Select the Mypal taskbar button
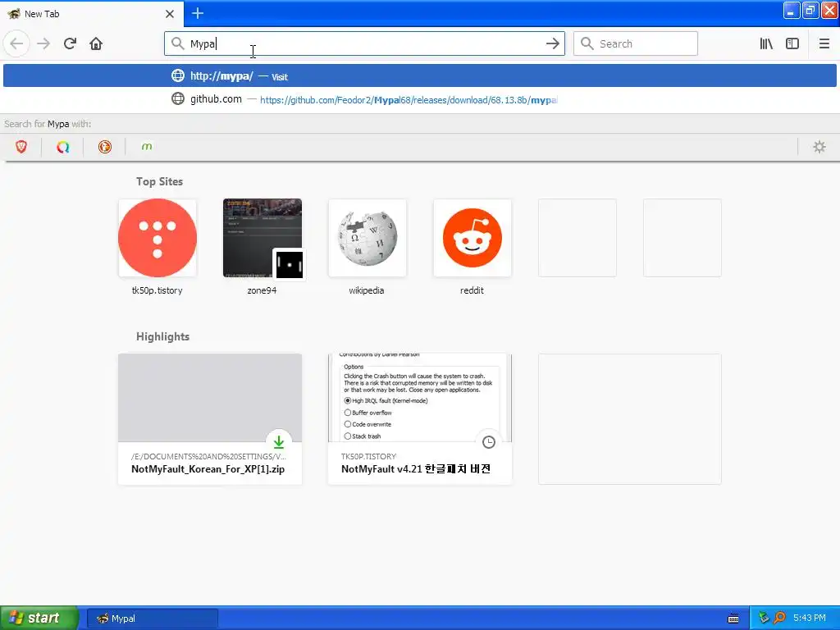The image size is (840, 630). tap(153, 619)
